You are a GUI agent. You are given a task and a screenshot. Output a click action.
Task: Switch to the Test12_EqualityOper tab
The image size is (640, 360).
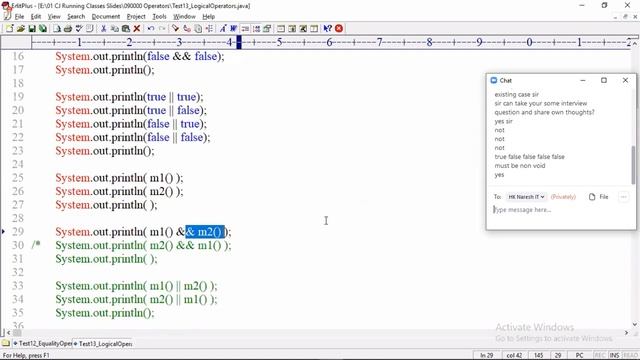pyautogui.click(x=42, y=344)
